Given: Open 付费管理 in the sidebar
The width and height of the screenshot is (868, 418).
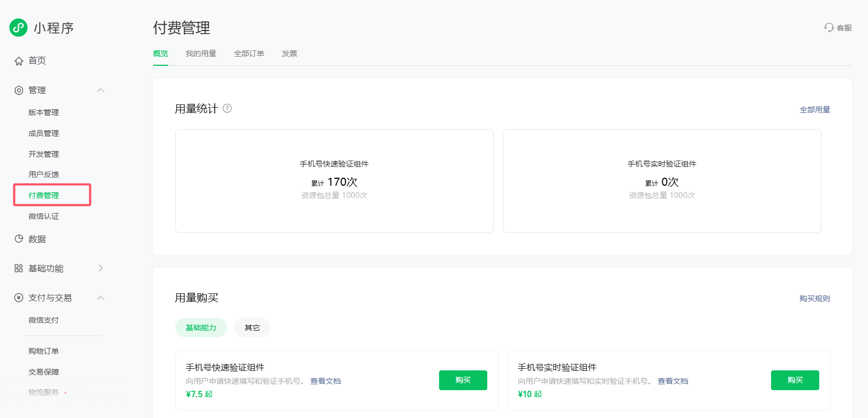Looking at the screenshot, I should 43,195.
